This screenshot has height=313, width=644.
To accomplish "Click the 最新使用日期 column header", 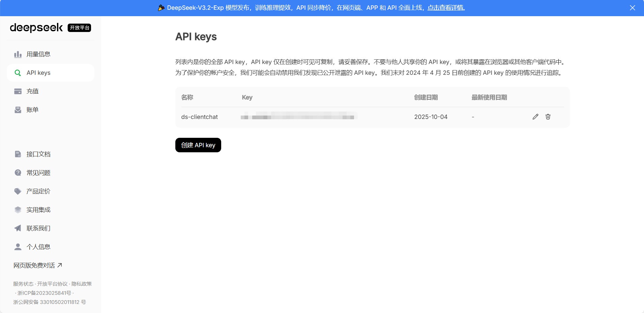I will 489,97.
